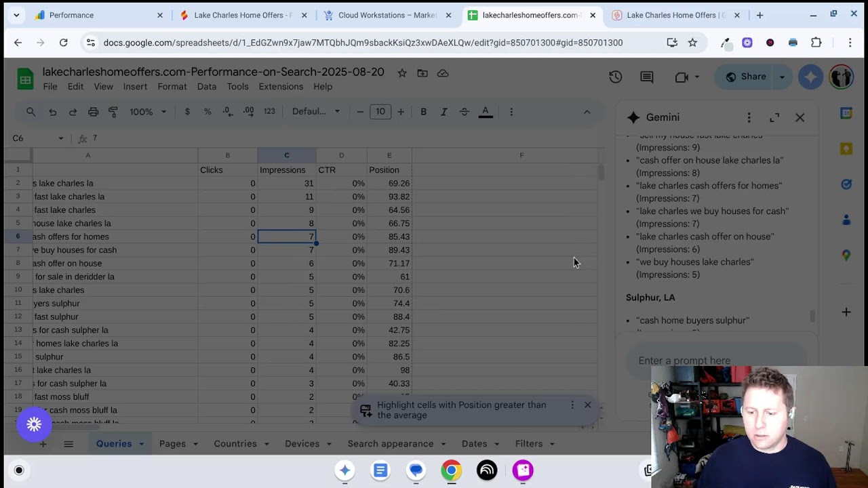The width and height of the screenshot is (868, 488).
Task: Open the Insert menu
Action: pyautogui.click(x=135, y=87)
